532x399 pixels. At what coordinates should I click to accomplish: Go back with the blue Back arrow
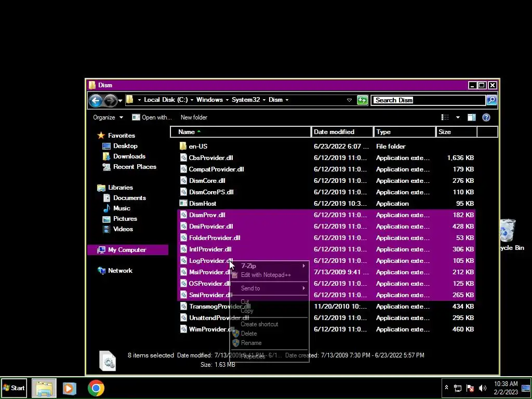point(96,100)
